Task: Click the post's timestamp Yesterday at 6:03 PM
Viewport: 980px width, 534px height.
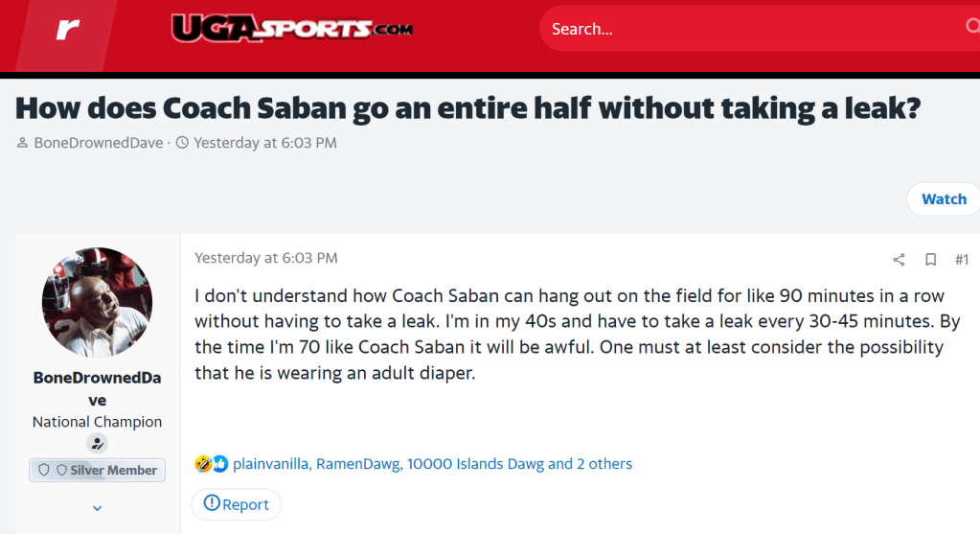Action: (x=265, y=258)
